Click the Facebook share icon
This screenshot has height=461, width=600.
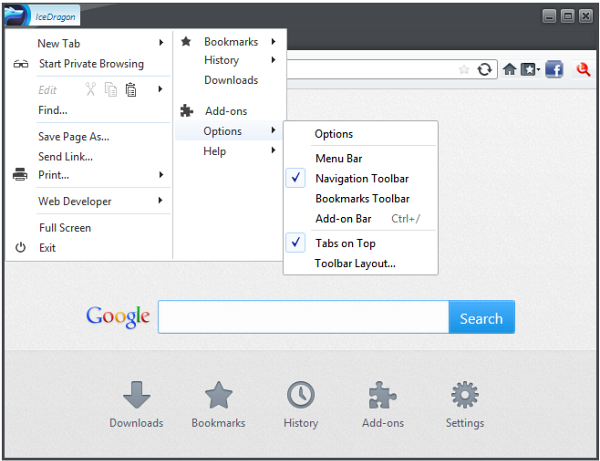554,69
